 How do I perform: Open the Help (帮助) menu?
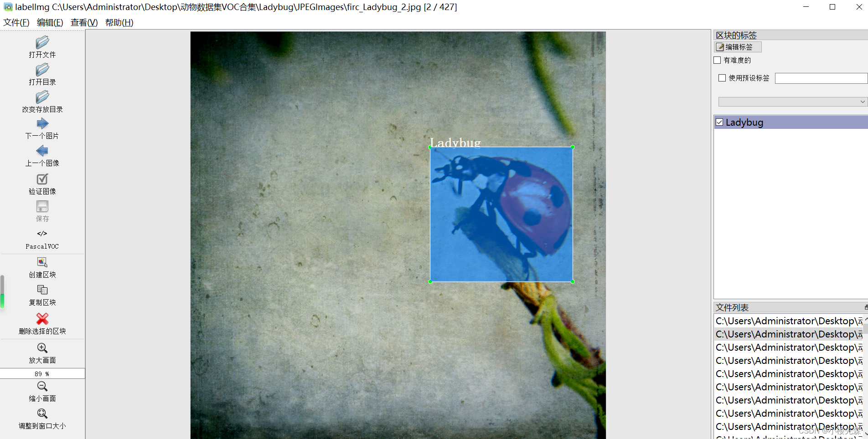tap(119, 22)
